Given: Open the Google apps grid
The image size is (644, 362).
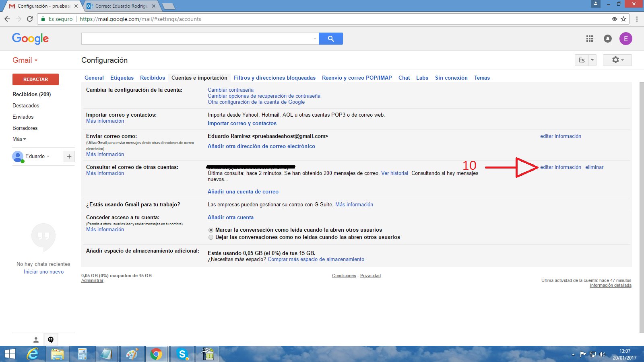Looking at the screenshot, I should (x=590, y=39).
